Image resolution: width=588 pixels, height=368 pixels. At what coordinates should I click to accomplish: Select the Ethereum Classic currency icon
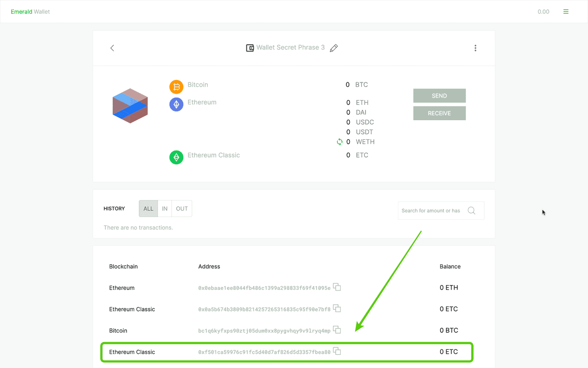pos(176,157)
